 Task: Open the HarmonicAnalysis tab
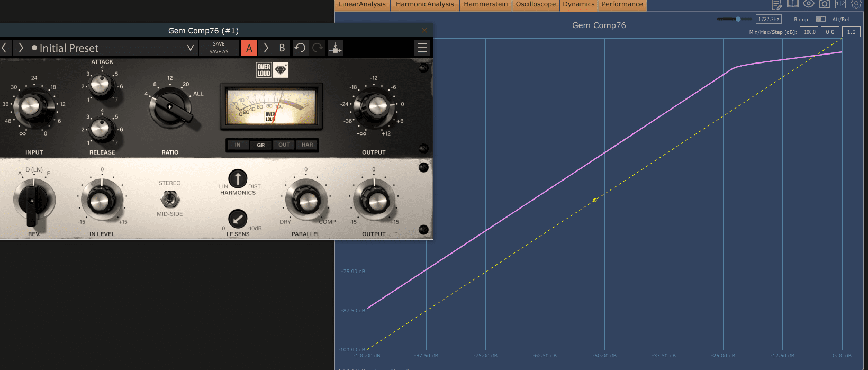coord(425,5)
